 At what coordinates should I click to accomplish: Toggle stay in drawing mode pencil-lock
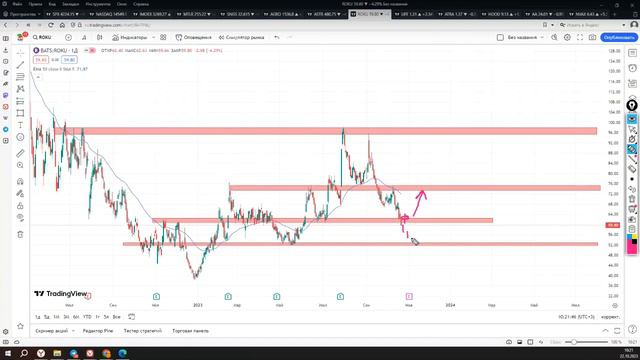[x=20, y=193]
